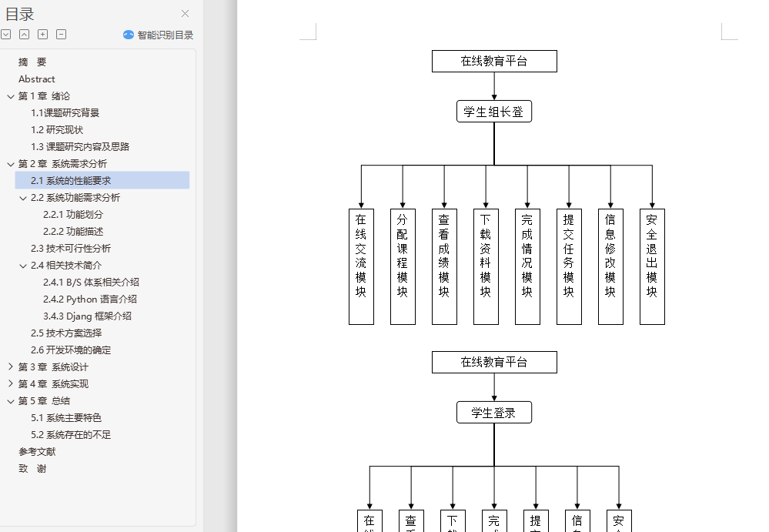The height and width of the screenshot is (532, 769).
Task: Click the 第1章 绪论 heading text
Action: [44, 96]
